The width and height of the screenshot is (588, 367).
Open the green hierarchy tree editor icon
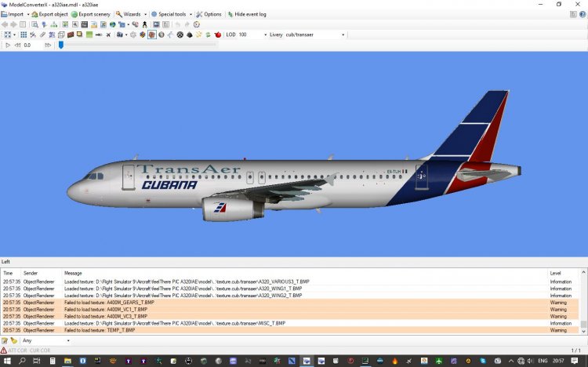[x=54, y=24]
